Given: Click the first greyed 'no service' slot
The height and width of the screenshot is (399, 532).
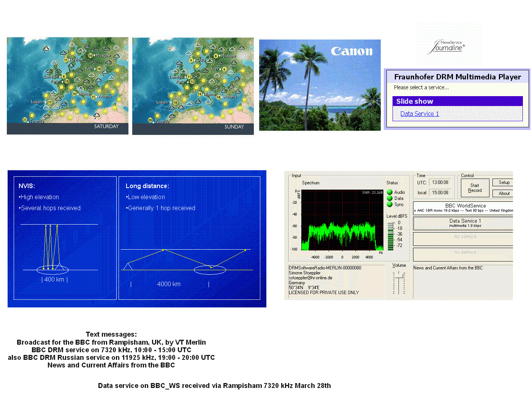Looking at the screenshot, I should tap(463, 239).
